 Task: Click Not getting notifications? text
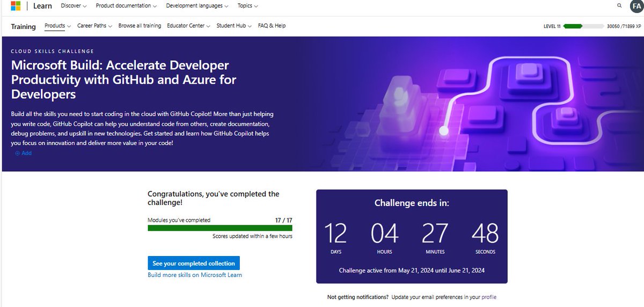coord(358,297)
